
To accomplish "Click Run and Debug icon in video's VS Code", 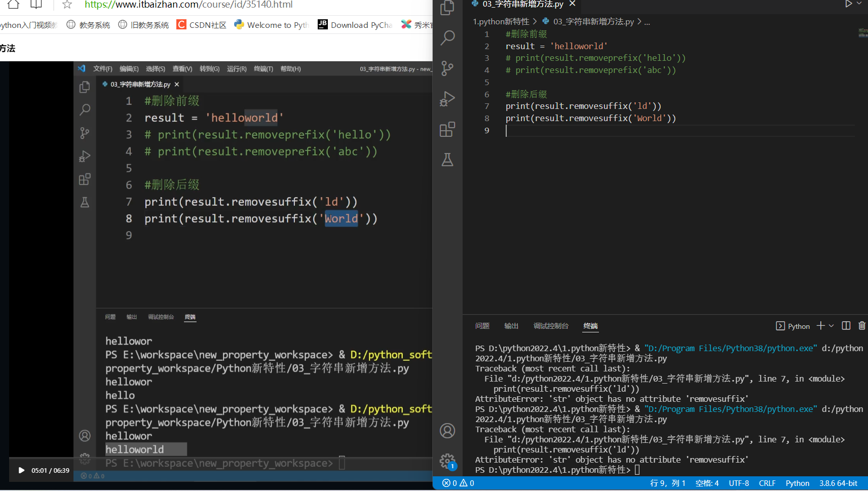I will point(85,156).
